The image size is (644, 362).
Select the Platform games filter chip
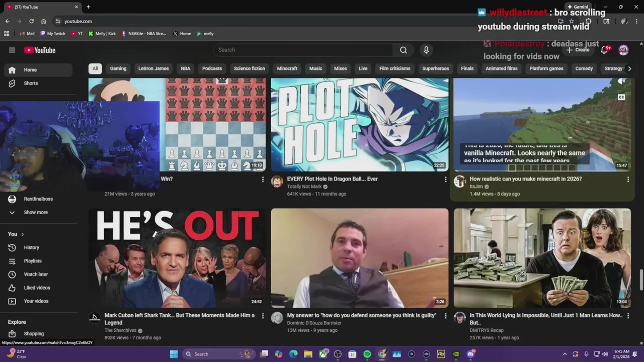(x=546, y=68)
